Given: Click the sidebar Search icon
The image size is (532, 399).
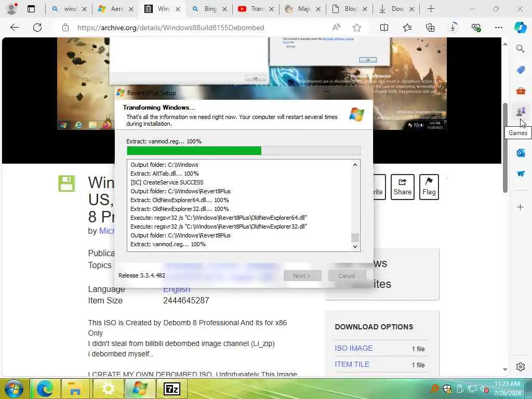Looking at the screenshot, I should [520, 49].
